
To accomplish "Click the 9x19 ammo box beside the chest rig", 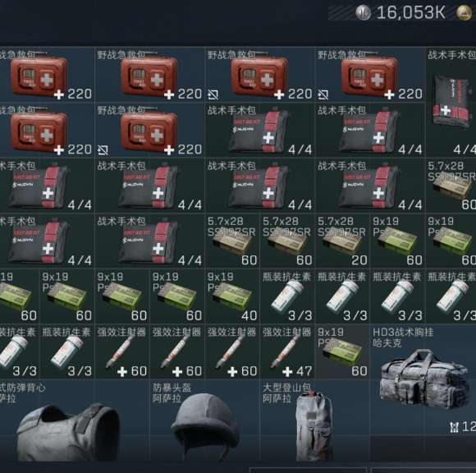I will [x=342, y=351].
